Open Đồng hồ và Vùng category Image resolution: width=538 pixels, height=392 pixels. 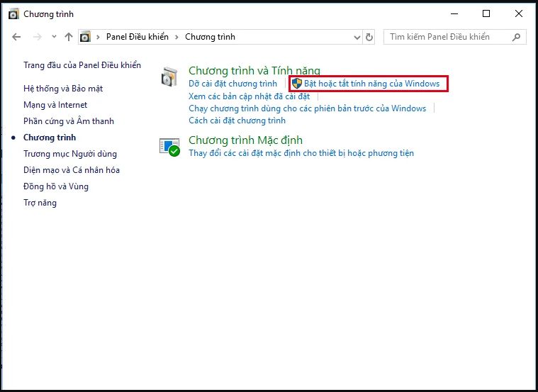(x=55, y=186)
